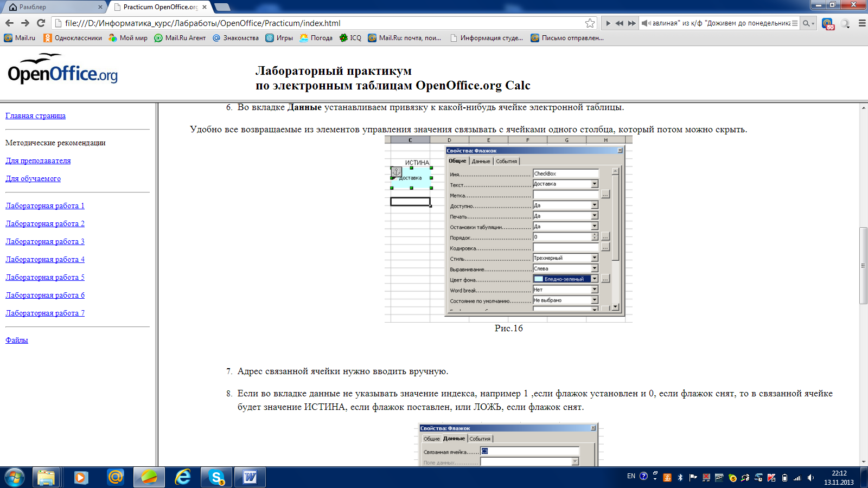This screenshot has width=868, height=488.
Task: Click the browser forward arrow
Action: tap(25, 23)
